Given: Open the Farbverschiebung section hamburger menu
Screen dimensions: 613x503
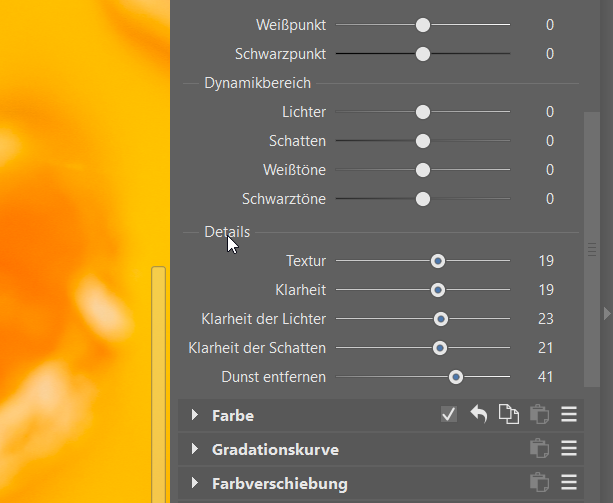Looking at the screenshot, I should click(x=569, y=483).
